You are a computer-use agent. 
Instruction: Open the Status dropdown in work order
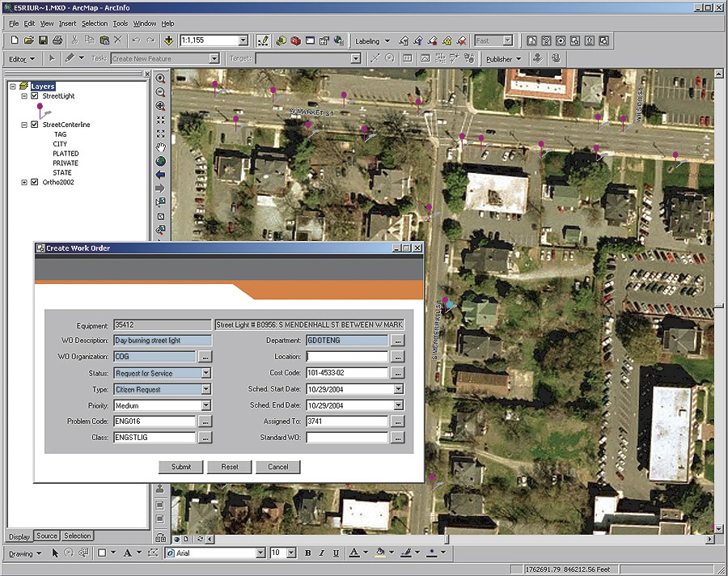pyautogui.click(x=205, y=373)
